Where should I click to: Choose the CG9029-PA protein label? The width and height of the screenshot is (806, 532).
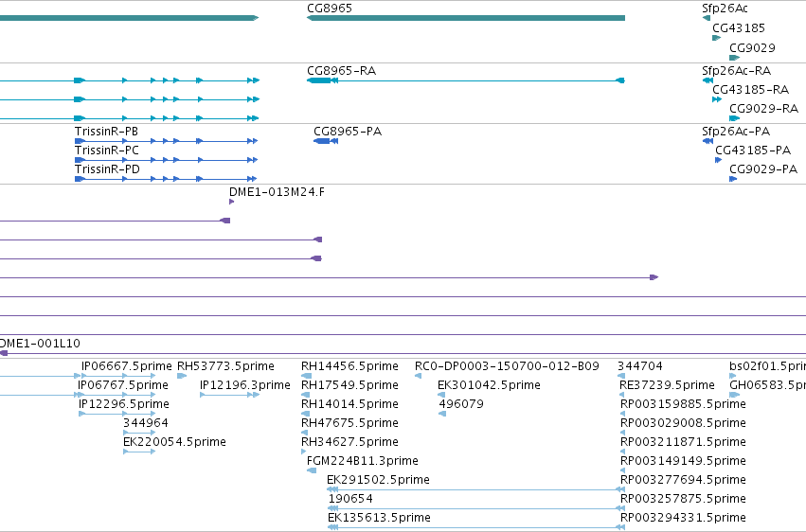[x=763, y=169]
